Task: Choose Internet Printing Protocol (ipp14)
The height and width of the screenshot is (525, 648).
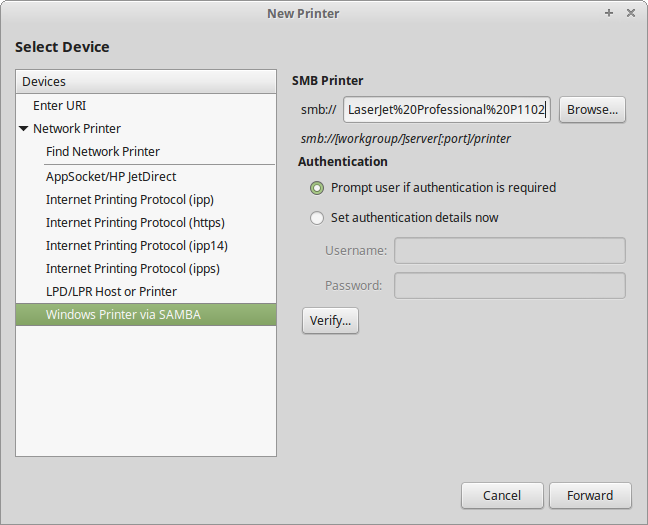Action: point(137,245)
